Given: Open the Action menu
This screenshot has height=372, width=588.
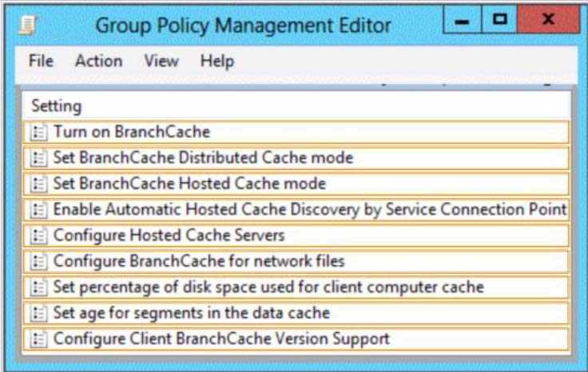Looking at the screenshot, I should pos(98,61).
